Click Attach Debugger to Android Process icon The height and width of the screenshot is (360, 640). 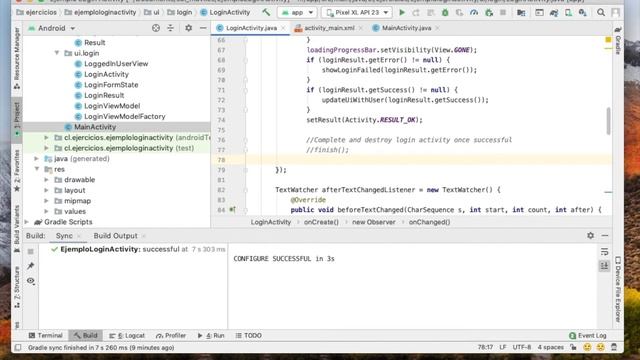pos(489,13)
